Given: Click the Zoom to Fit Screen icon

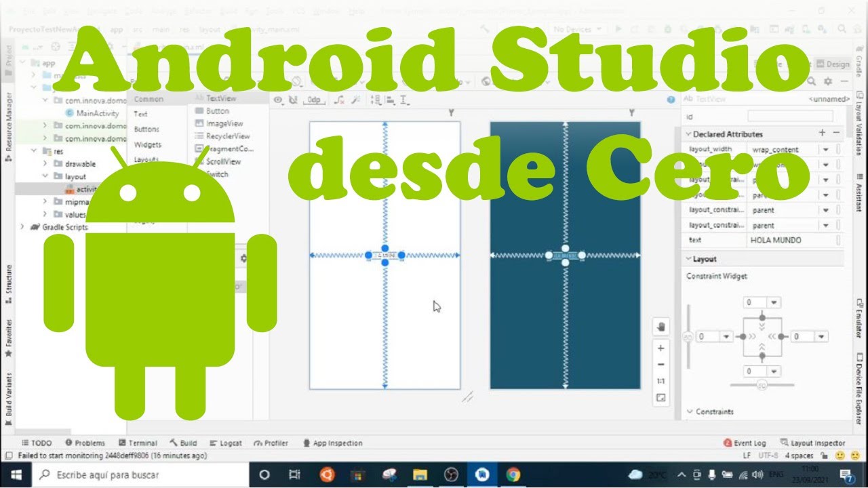Looking at the screenshot, I should click(x=661, y=398).
